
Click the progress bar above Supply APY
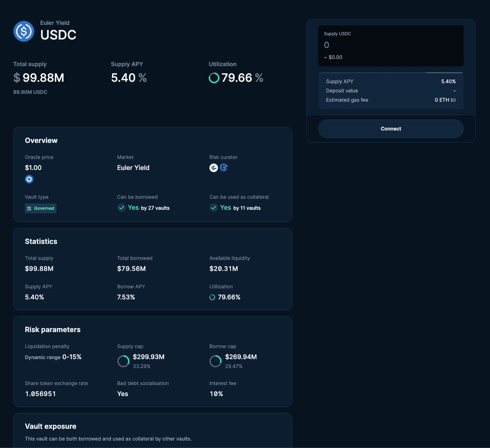click(x=391, y=73)
